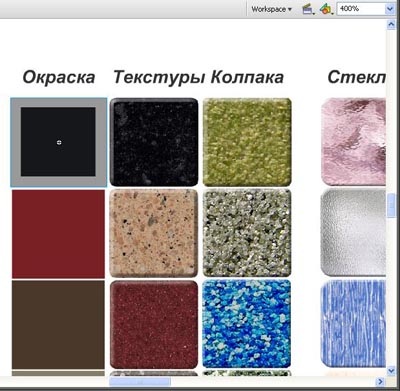Click the horizontal scrollbar right arrow
This screenshot has height=391, width=400.
tap(380, 381)
